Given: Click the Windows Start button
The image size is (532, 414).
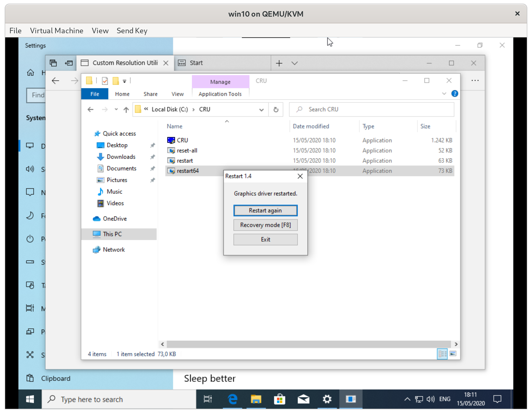Looking at the screenshot, I should tap(30, 399).
